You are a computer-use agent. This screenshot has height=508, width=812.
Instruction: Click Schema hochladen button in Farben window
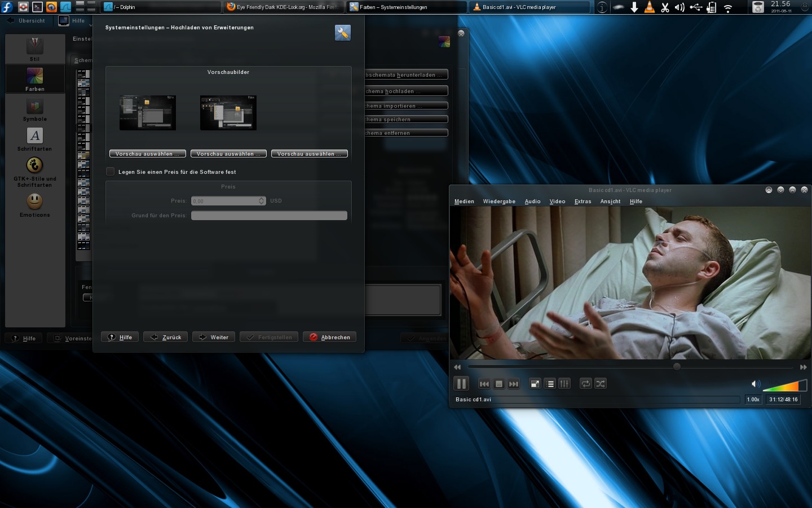[x=407, y=91]
